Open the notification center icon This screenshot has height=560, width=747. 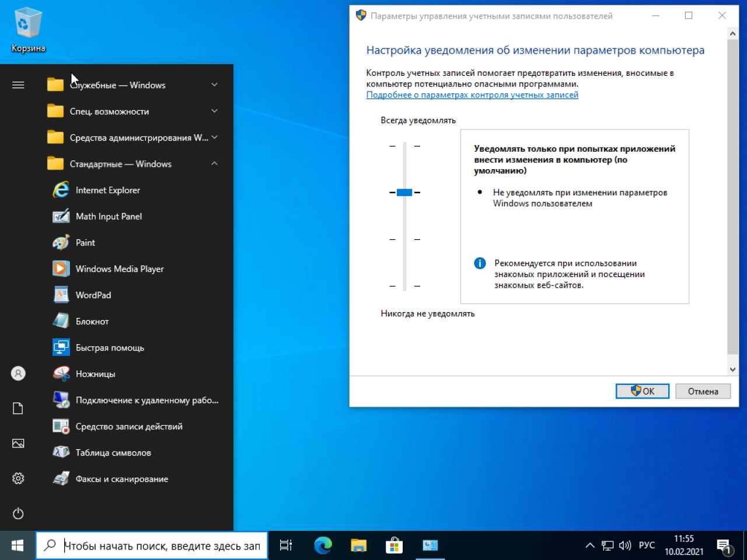pos(725,547)
